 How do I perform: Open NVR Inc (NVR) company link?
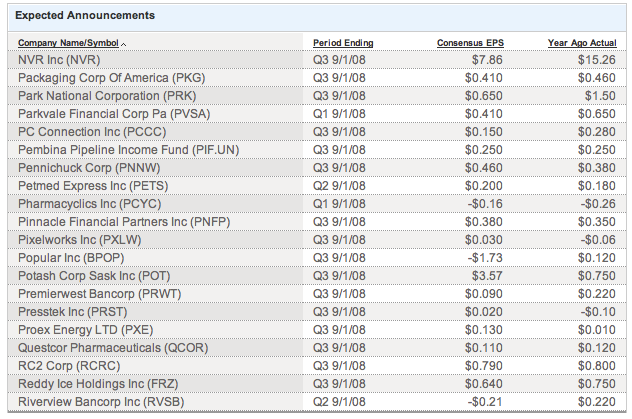tap(59, 59)
